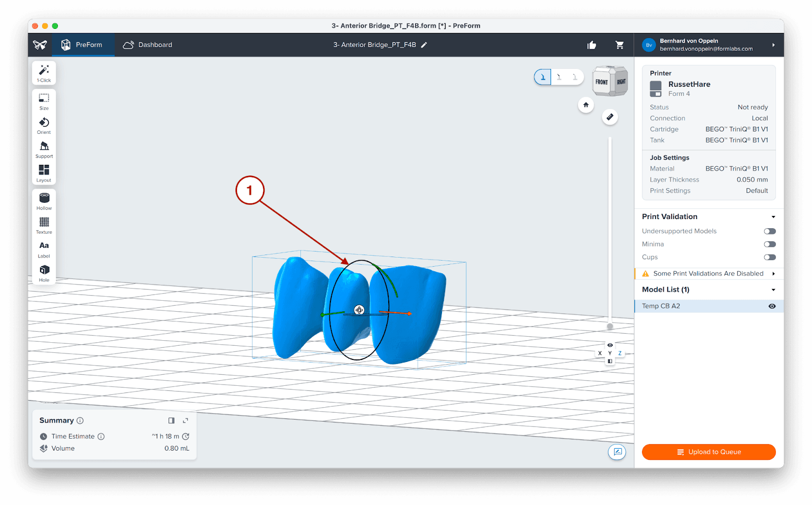812x505 pixels.
Task: Enable Undersupported Models validation
Action: [769, 231]
